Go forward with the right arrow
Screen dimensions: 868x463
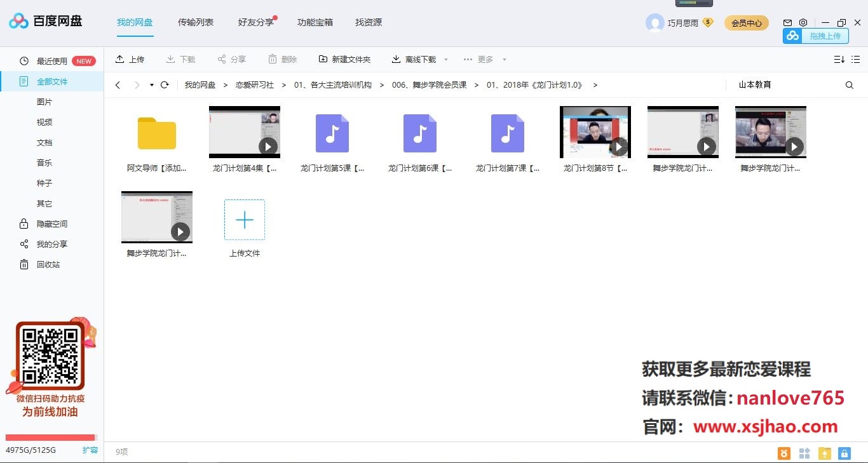[x=137, y=85]
